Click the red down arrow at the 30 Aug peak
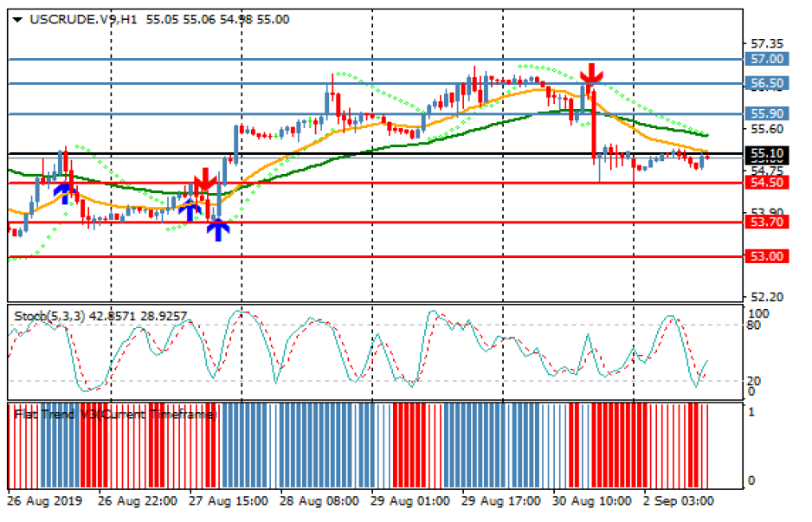Screen dimensions: 812x522 [x=591, y=75]
